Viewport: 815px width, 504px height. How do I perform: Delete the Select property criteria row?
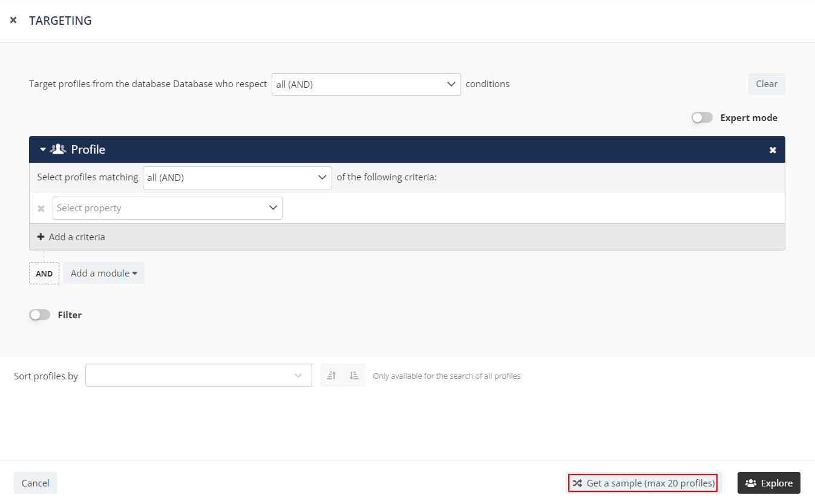pos(41,208)
